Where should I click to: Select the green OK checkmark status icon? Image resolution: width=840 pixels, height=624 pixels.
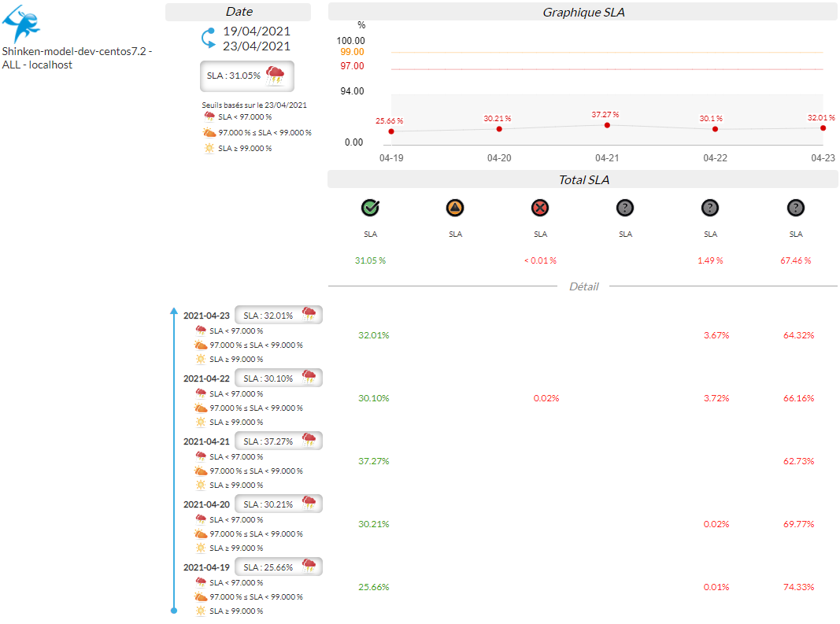[x=370, y=208]
